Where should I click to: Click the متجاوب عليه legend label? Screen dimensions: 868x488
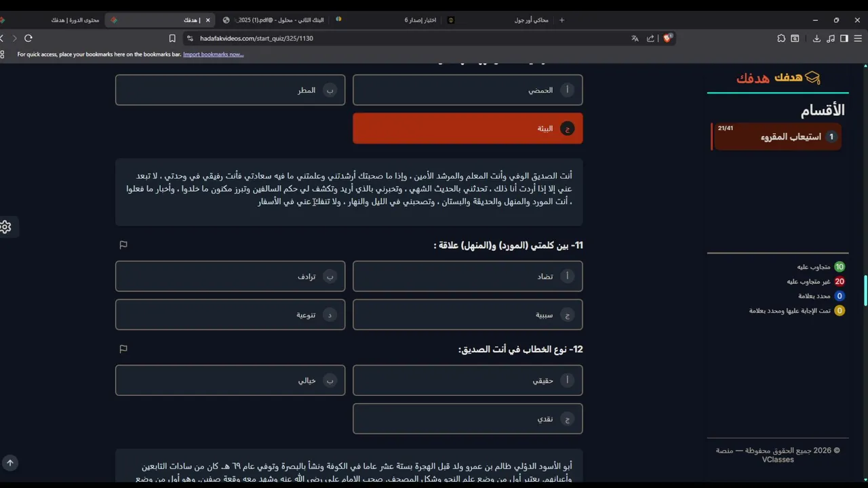pos(814,267)
